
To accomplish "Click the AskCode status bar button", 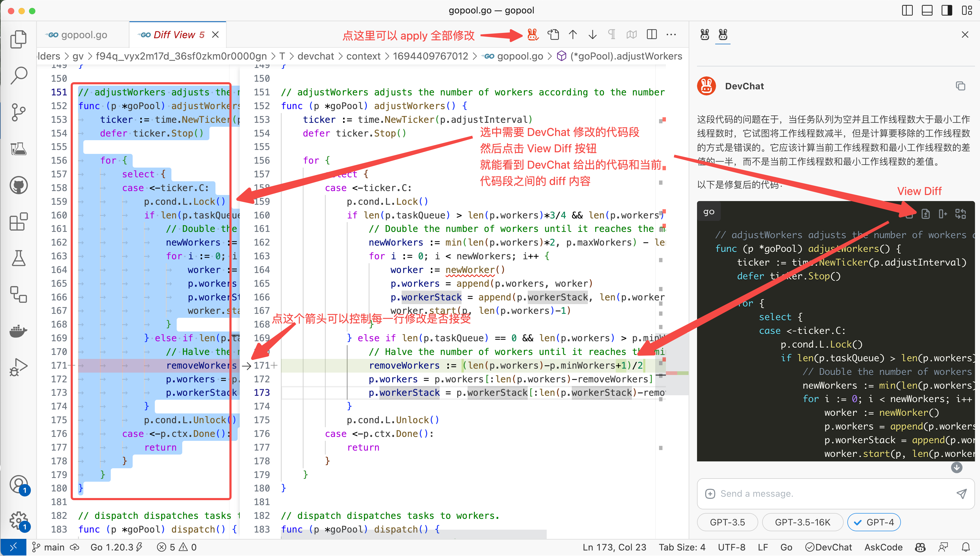I will pos(883,547).
